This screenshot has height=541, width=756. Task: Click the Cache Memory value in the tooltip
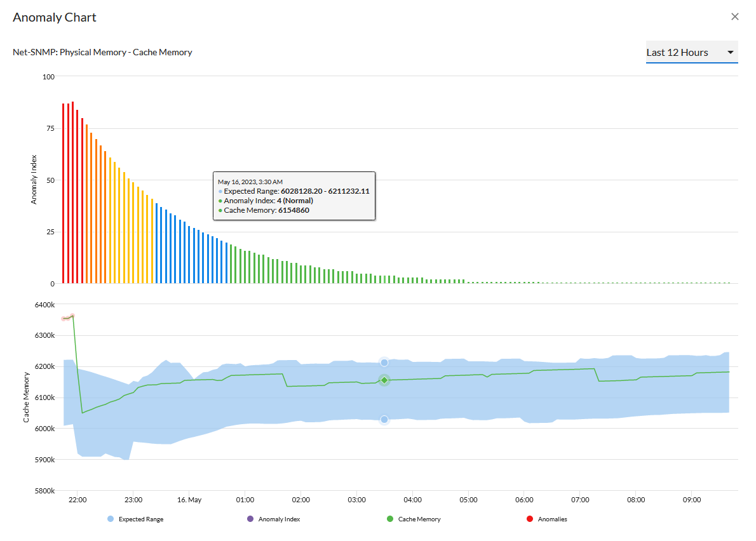tap(293, 210)
